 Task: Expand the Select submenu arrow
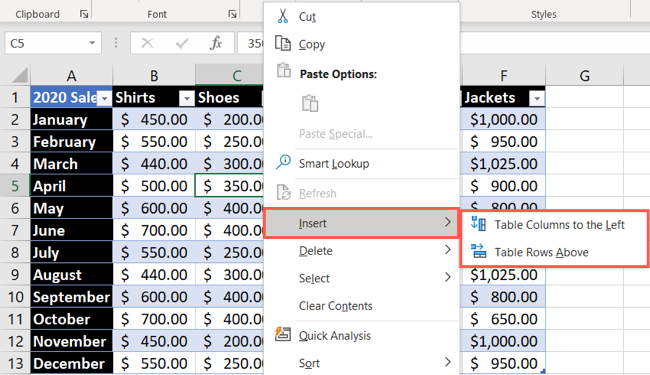coord(448,277)
